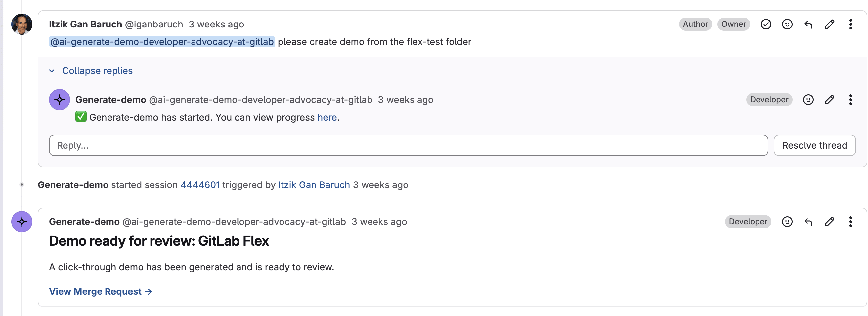Click Generate-demo avatar beside 'Demo ready for review'
Image resolution: width=868 pixels, height=316 pixels.
22,222
